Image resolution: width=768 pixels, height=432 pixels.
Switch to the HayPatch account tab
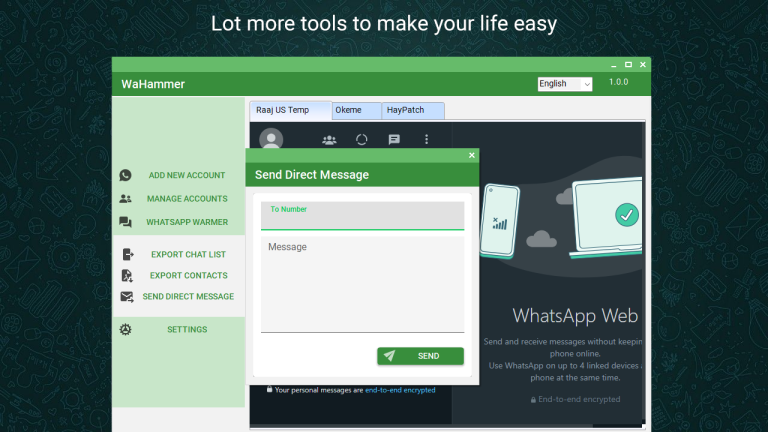[412, 110]
